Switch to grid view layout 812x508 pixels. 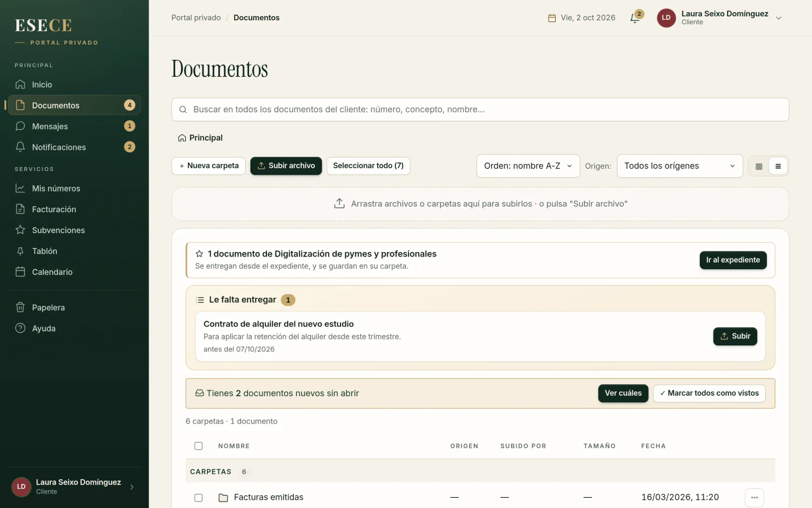click(759, 166)
